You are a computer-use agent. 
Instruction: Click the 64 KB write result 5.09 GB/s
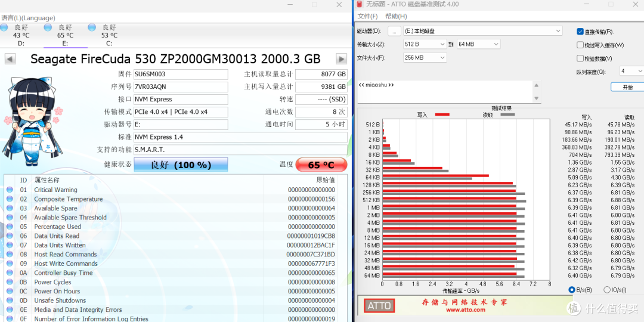click(x=580, y=178)
